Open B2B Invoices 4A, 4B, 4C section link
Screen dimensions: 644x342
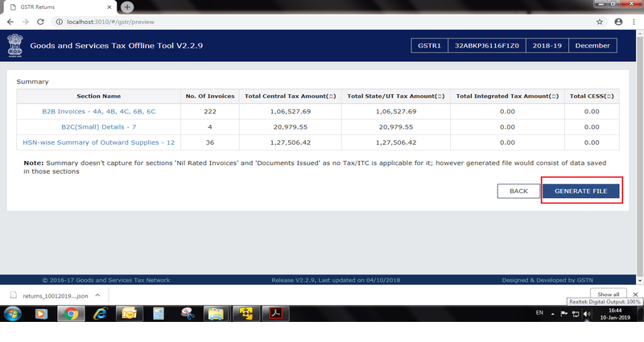tap(99, 110)
